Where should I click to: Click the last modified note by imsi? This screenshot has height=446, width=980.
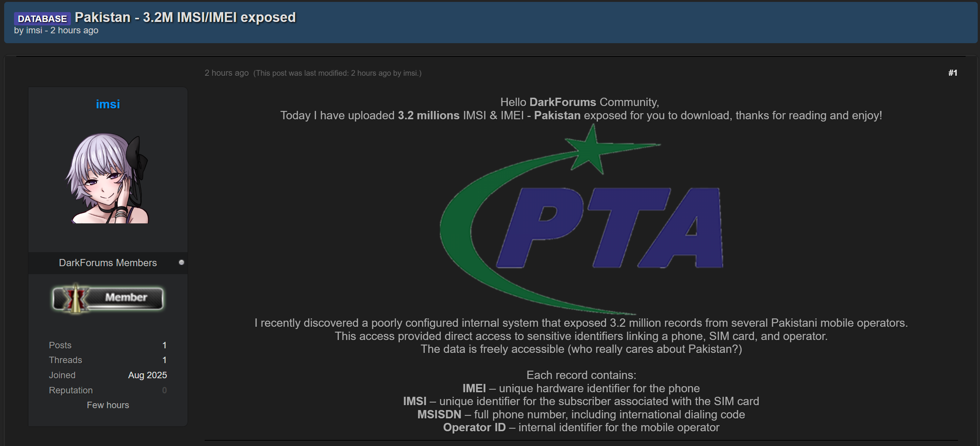click(x=337, y=73)
